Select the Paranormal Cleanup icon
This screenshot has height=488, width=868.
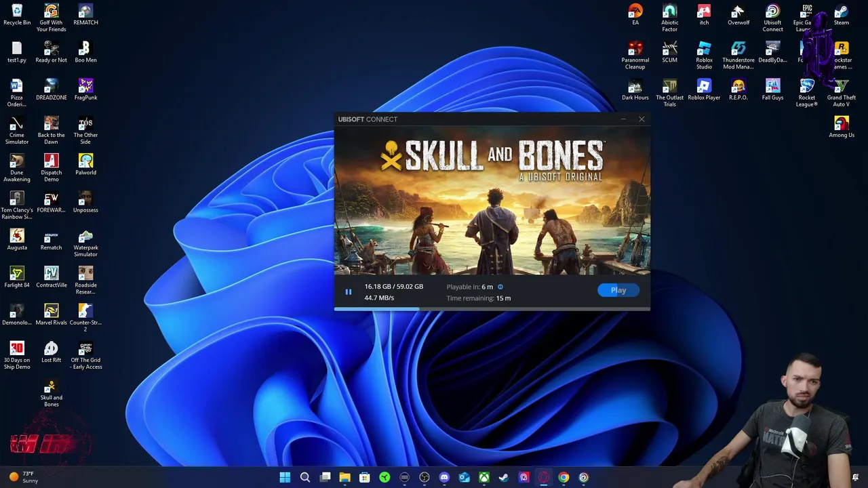click(635, 56)
